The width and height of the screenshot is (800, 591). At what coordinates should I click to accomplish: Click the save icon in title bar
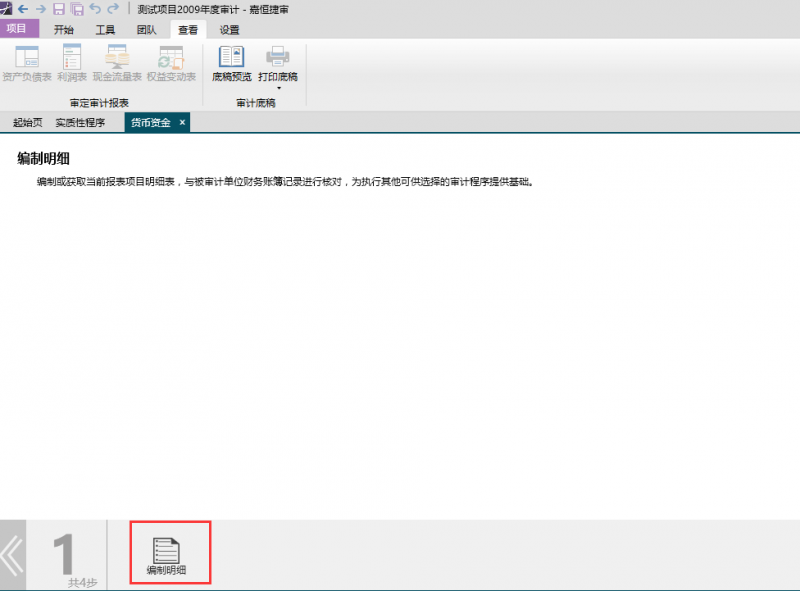(x=59, y=8)
